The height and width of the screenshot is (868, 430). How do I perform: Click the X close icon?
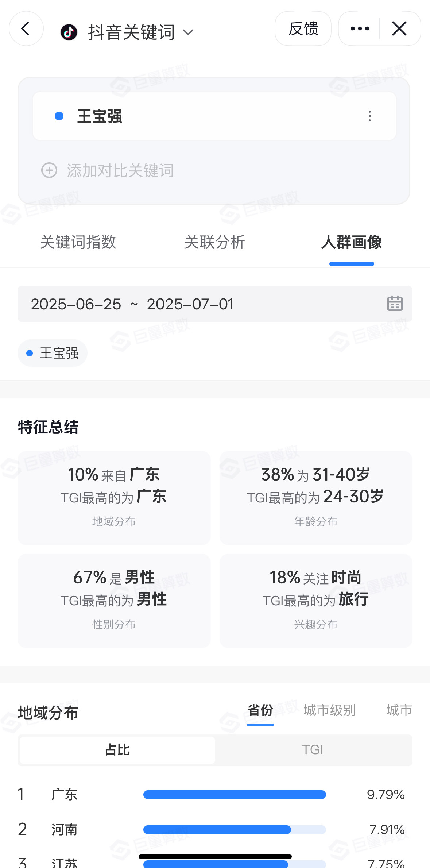[399, 28]
